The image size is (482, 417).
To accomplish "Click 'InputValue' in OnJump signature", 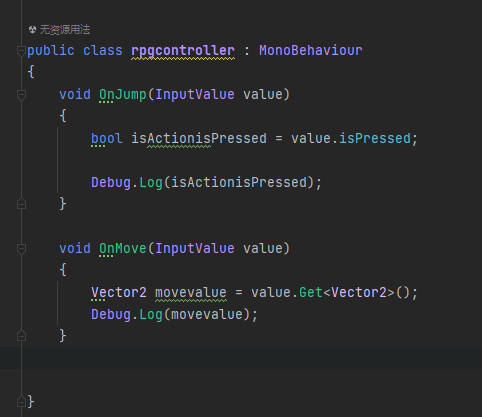I will pyautogui.click(x=195, y=95).
